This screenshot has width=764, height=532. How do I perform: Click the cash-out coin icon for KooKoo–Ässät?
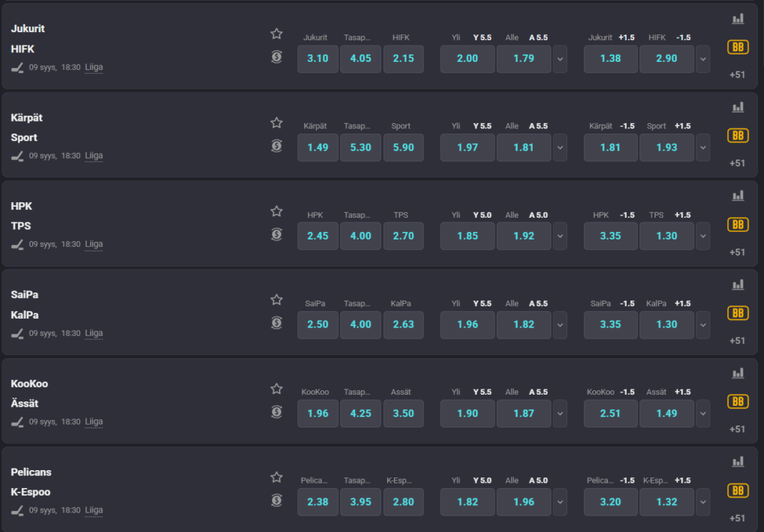[x=277, y=412]
